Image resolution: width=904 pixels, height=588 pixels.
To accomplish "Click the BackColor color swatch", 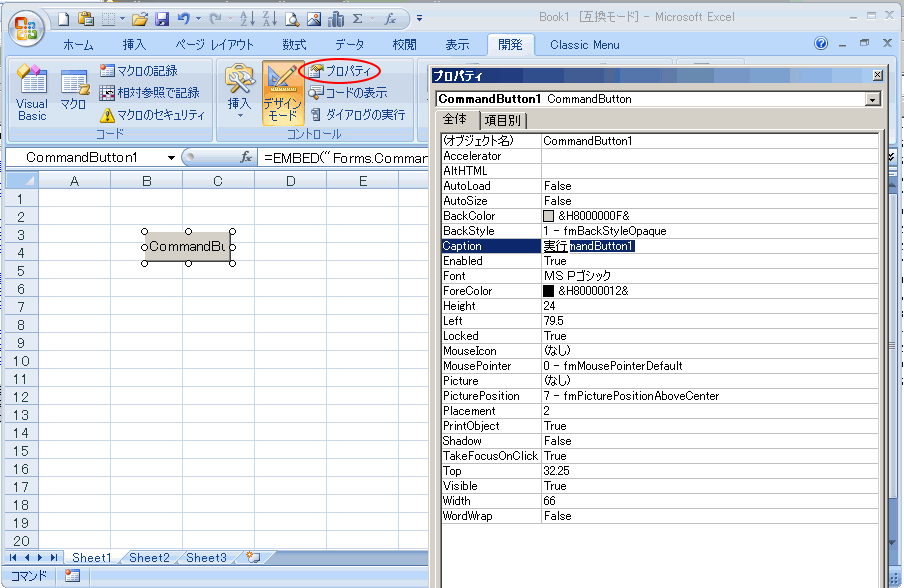I will 548,216.
